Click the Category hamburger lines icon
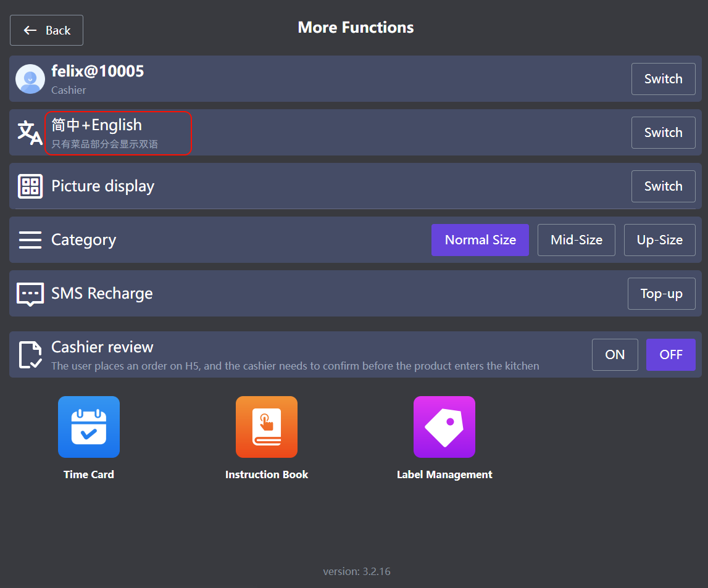The height and width of the screenshot is (588, 708). [30, 240]
